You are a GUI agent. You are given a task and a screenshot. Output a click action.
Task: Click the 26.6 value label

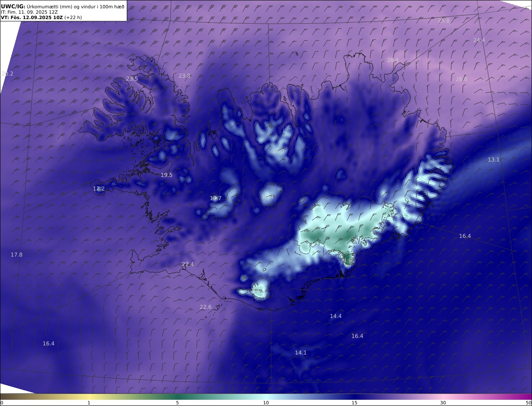(462, 79)
